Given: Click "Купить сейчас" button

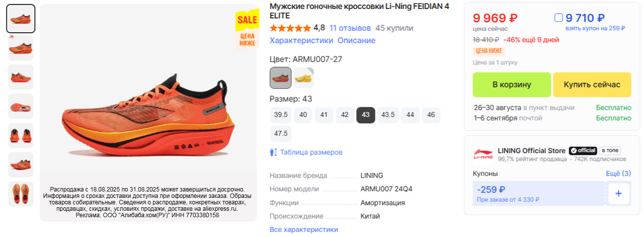Looking at the screenshot, I should click(592, 85).
